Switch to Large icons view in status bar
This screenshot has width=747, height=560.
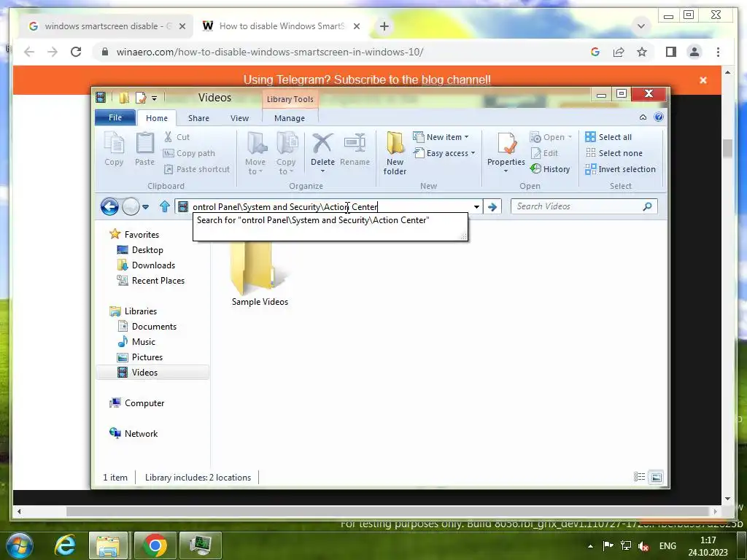657,477
